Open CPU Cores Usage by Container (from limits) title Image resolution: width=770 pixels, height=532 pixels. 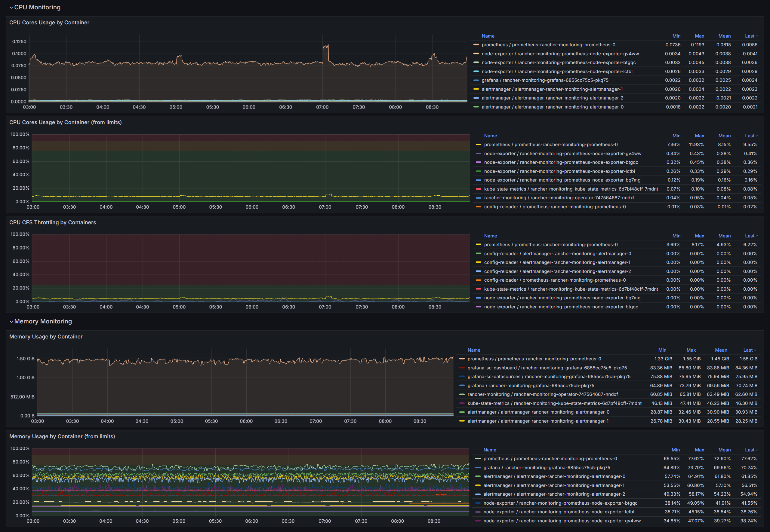click(x=65, y=122)
